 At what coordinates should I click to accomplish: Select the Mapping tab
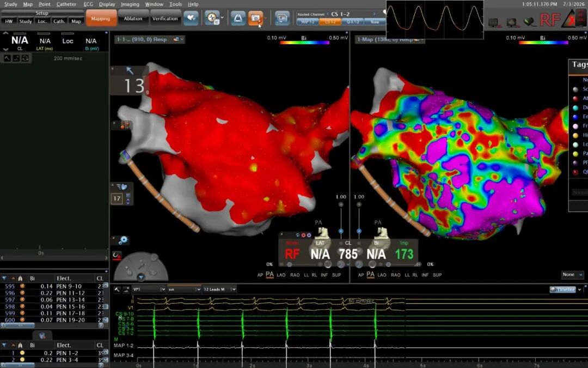pos(101,18)
